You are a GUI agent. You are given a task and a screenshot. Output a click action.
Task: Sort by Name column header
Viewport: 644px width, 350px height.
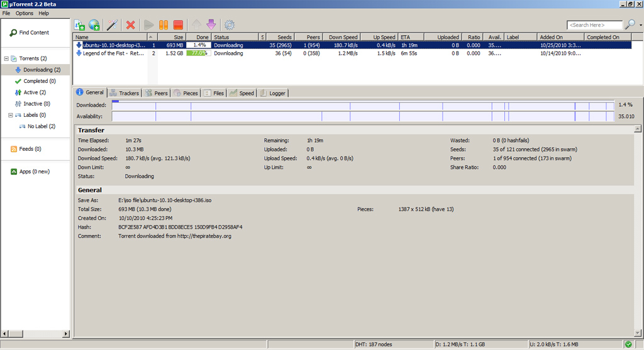click(110, 37)
